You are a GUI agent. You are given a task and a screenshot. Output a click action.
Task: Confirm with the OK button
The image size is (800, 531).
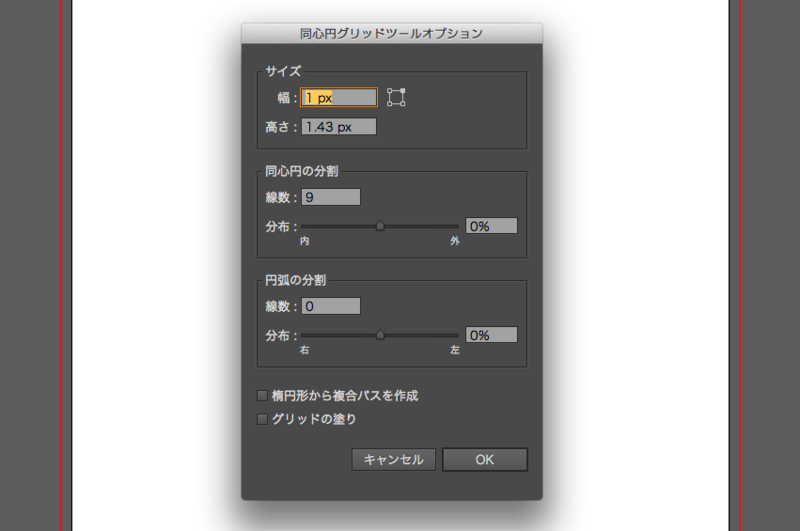point(485,460)
